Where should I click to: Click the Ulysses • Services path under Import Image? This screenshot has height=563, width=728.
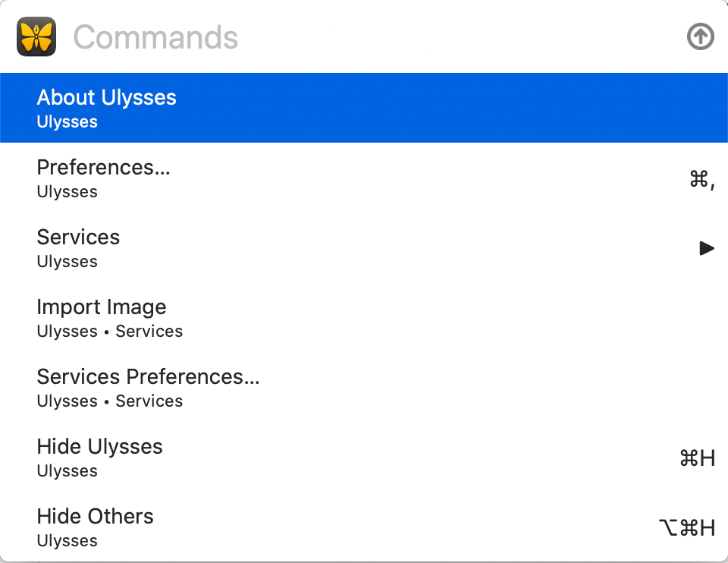click(x=109, y=332)
